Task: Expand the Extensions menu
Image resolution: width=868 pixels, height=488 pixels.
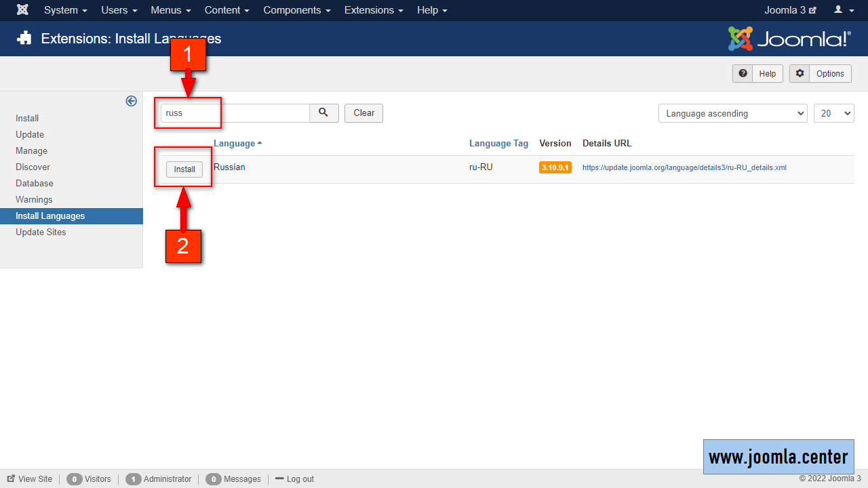Action: [x=374, y=10]
